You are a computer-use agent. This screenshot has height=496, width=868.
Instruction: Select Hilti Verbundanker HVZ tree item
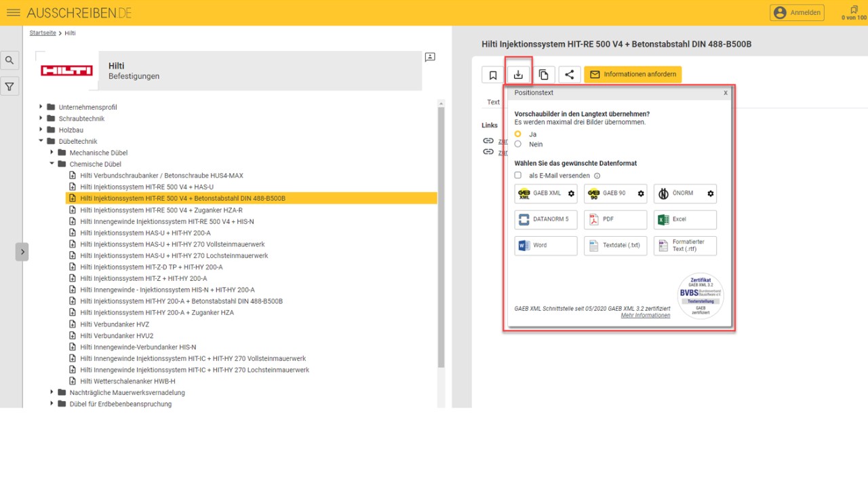pos(114,324)
